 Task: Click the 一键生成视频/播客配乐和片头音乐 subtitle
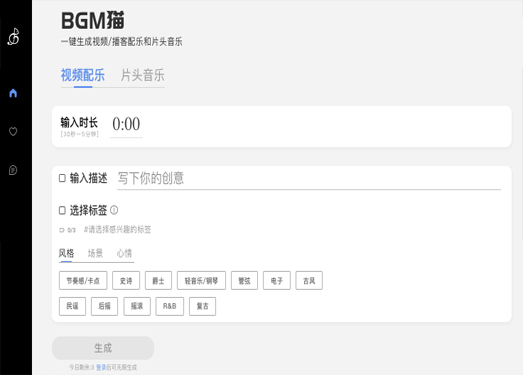121,42
